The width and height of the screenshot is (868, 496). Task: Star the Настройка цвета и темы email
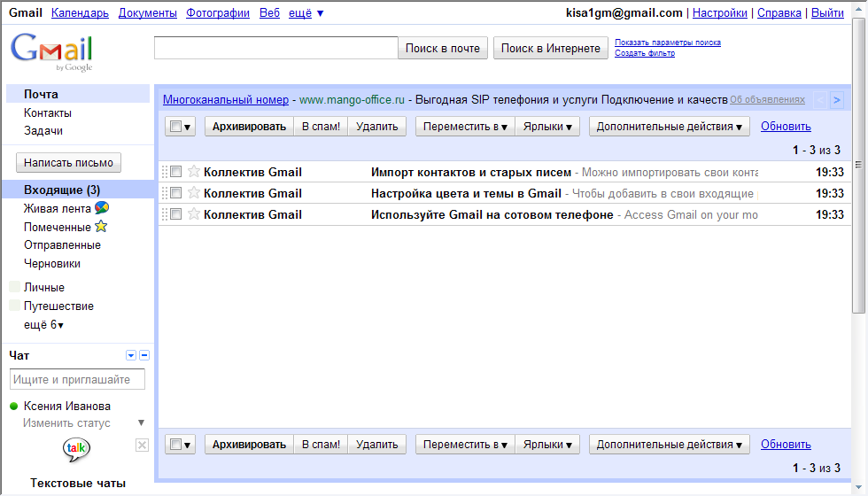194,193
